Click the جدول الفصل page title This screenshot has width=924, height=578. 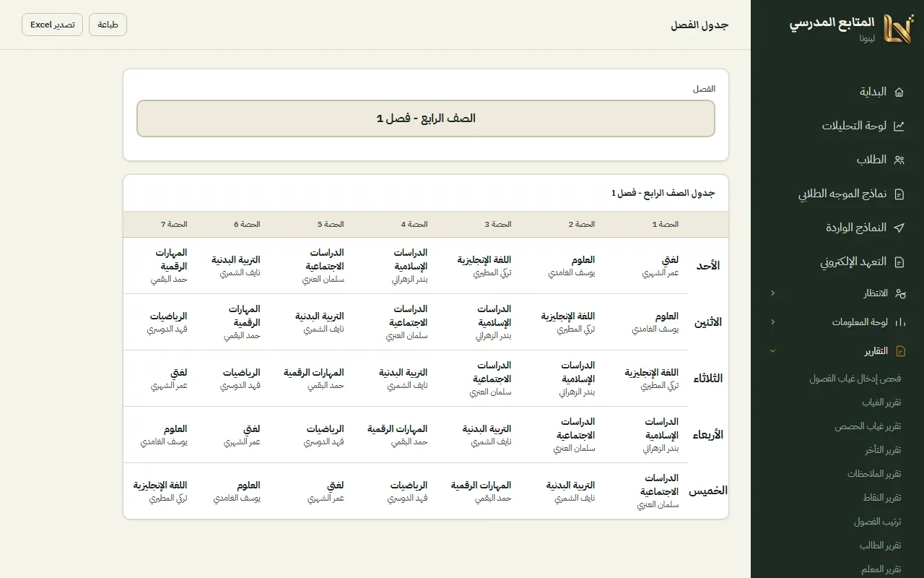tap(699, 25)
